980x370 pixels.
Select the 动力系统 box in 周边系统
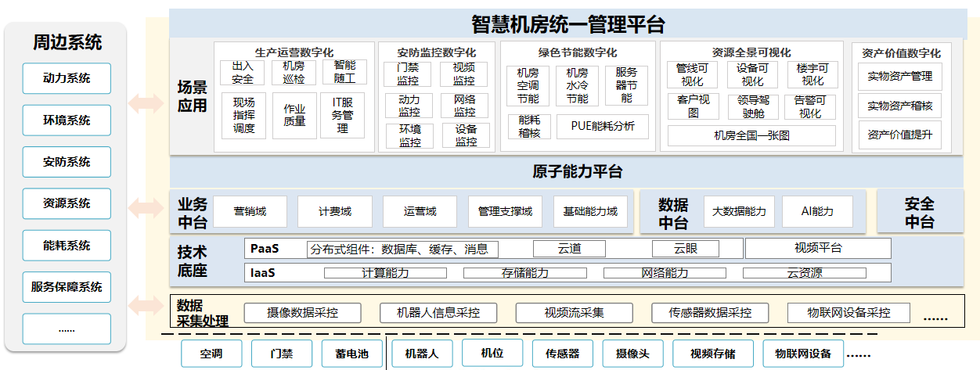[67, 78]
